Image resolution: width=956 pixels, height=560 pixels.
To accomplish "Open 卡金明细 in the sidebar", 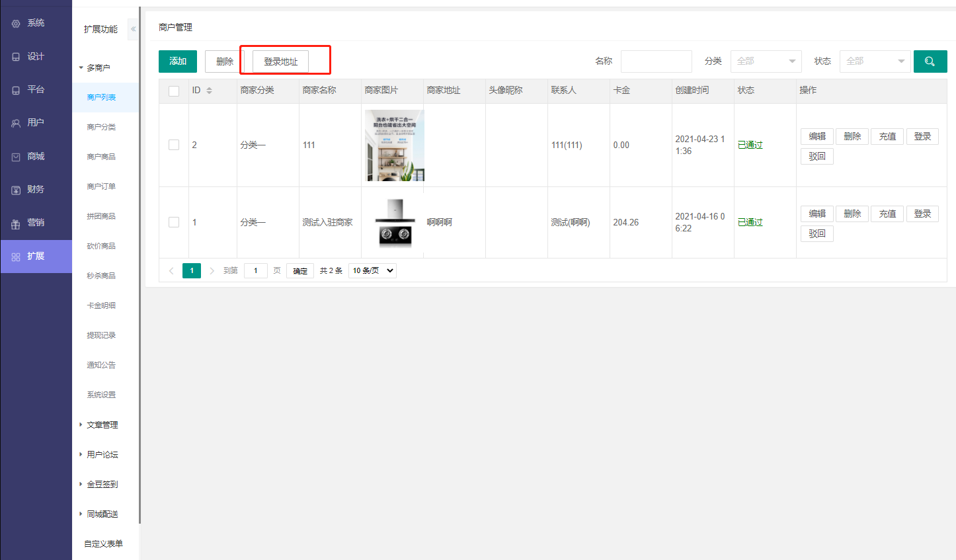I will tap(101, 305).
